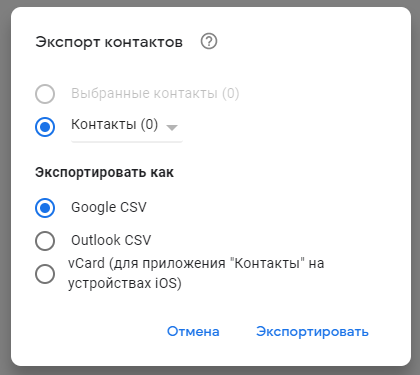
Task: Click the устройствах iOS line of vCard label
Action: 125,283
